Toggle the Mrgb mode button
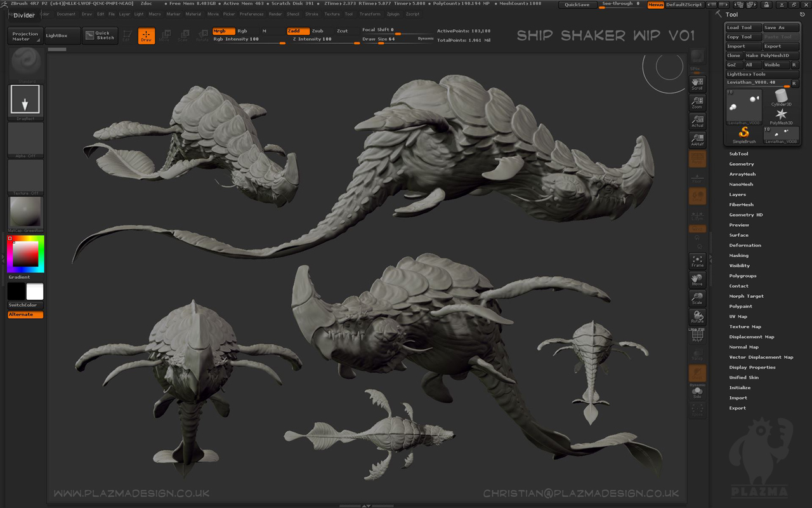 coord(223,30)
